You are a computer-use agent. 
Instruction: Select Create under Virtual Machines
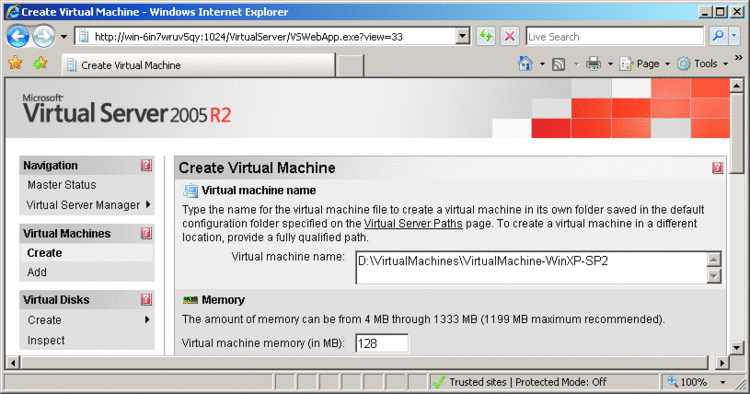(44, 252)
